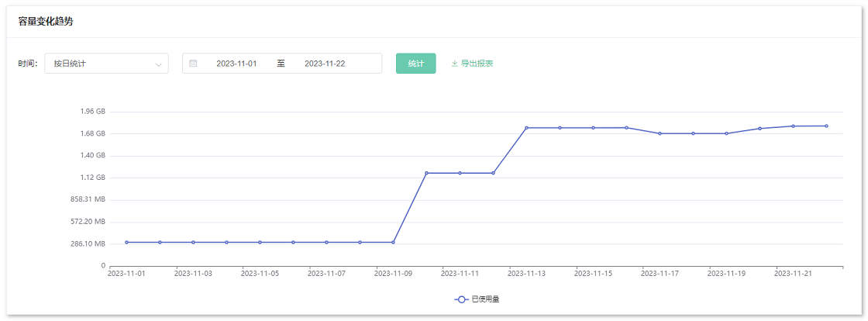Image resolution: width=868 pixels, height=321 pixels.
Task: Click the 572.20 MB y-axis label
Action: click(89, 222)
